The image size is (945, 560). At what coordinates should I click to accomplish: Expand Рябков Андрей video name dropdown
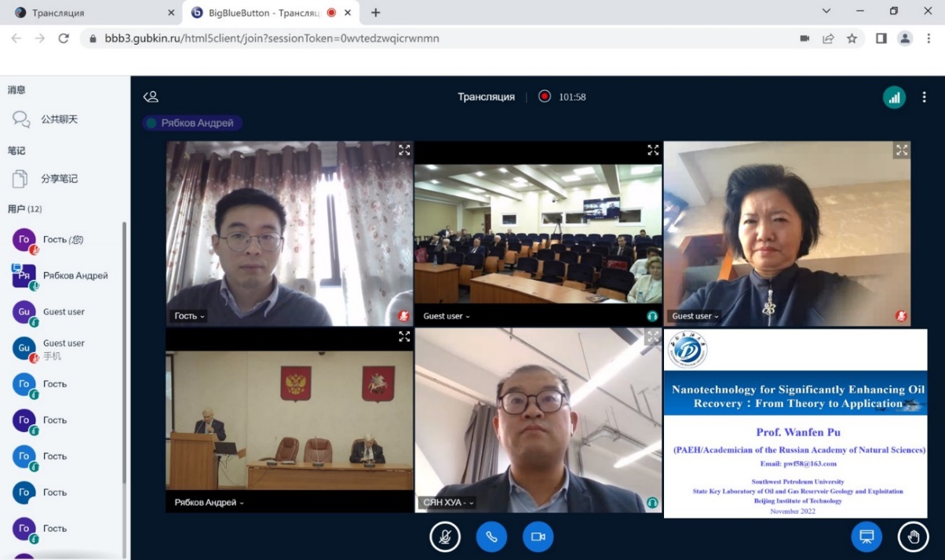(x=209, y=503)
